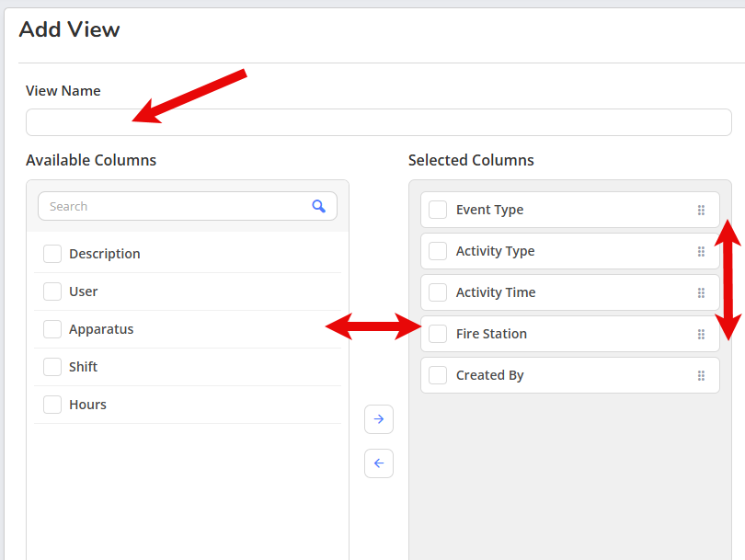Click the Created By drag handle
The height and width of the screenshot is (560, 745).
coord(701,376)
